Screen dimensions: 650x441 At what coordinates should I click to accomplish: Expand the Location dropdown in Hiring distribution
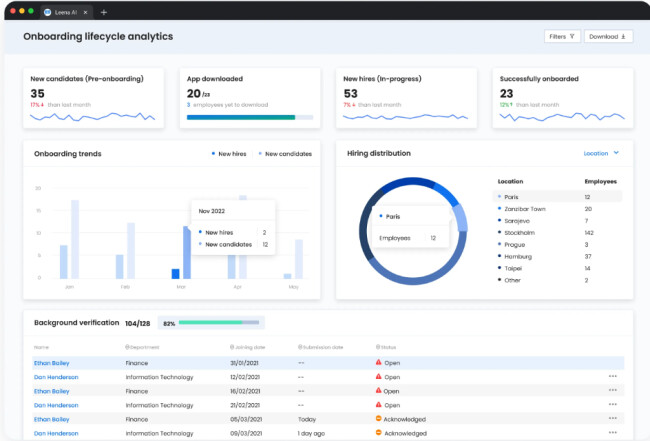pyautogui.click(x=601, y=153)
